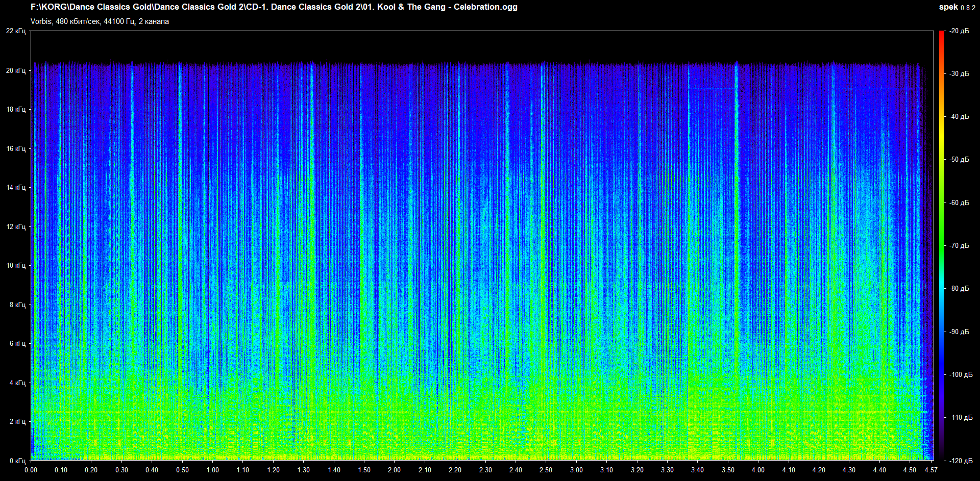Viewport: 980px width, 481px height.
Task: Click the 22 кГц frequency label
Action: 16,31
